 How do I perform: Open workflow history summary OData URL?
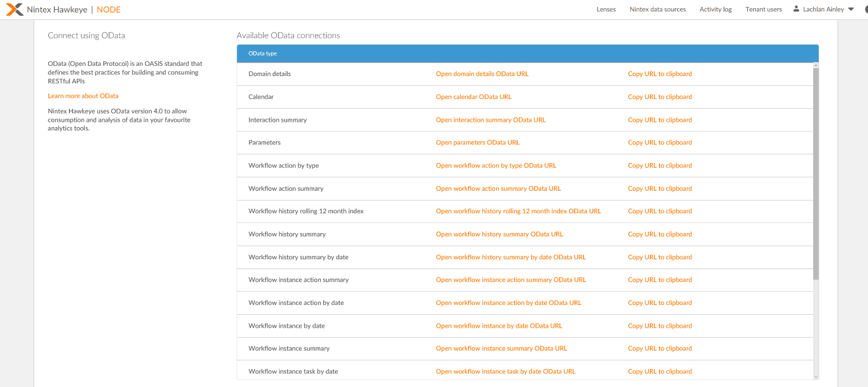(x=499, y=234)
